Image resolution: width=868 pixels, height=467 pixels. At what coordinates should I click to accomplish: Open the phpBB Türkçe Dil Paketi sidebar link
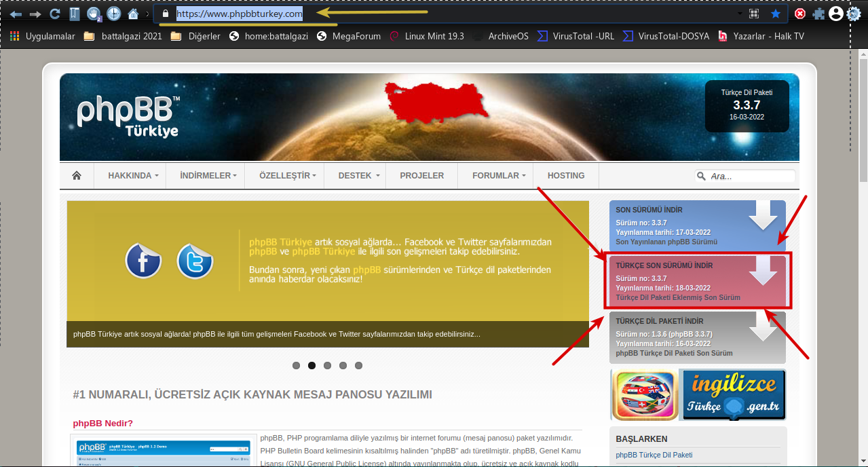[654, 455]
